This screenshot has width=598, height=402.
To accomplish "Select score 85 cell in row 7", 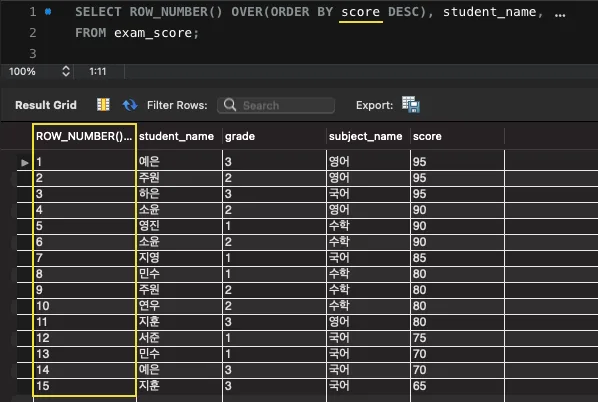I will click(x=457, y=258).
